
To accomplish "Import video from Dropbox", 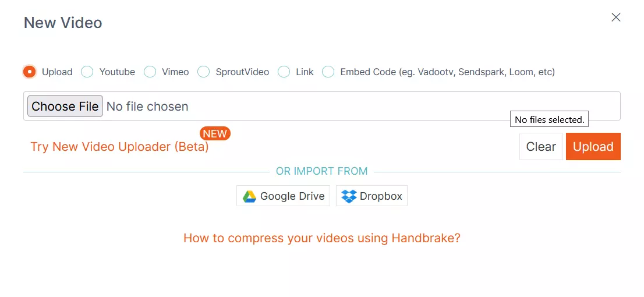I will coord(371,196).
